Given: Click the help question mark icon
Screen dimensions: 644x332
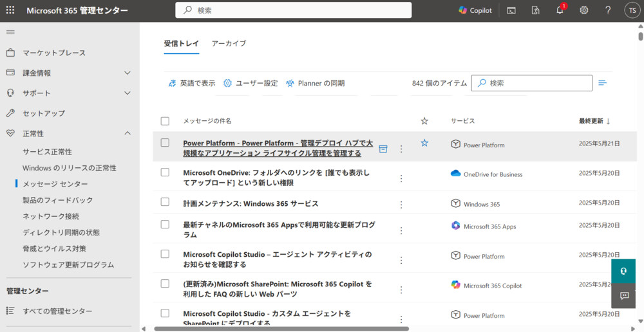Looking at the screenshot, I should click(608, 10).
